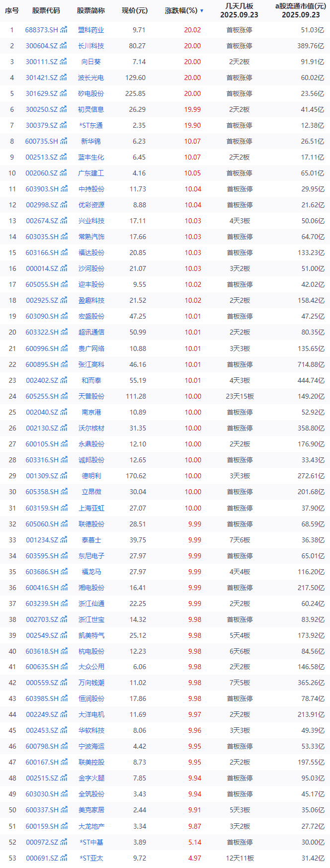This screenshot has height=868, width=330.
Task: Open stock name link 大洋电机
Action: pos(91,714)
